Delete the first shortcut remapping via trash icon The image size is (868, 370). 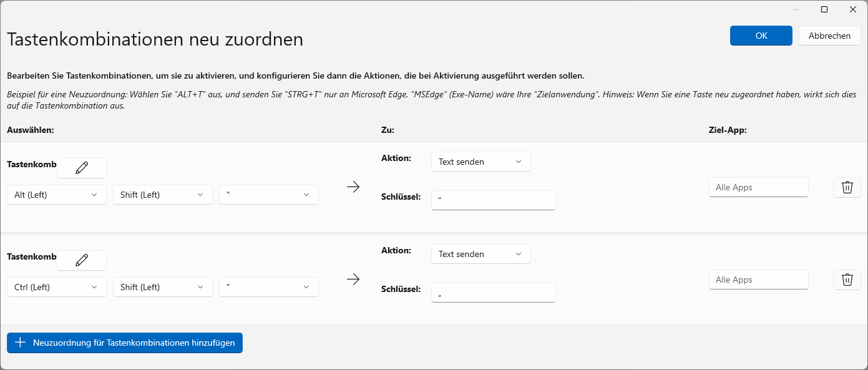(847, 187)
